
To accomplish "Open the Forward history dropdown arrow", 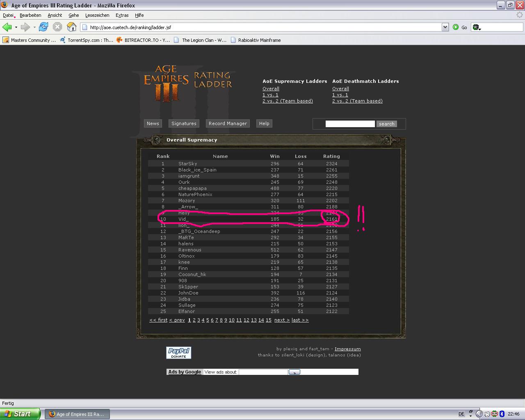I will 34,27.
